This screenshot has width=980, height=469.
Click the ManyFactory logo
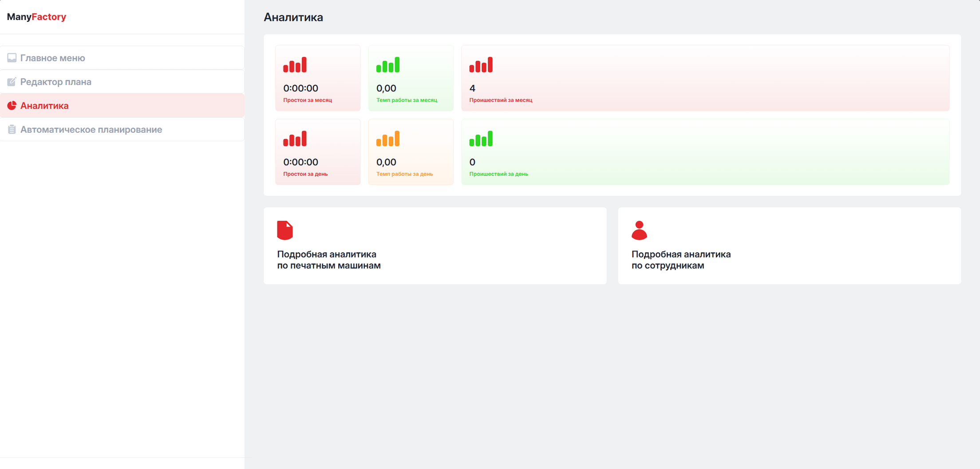(36, 17)
